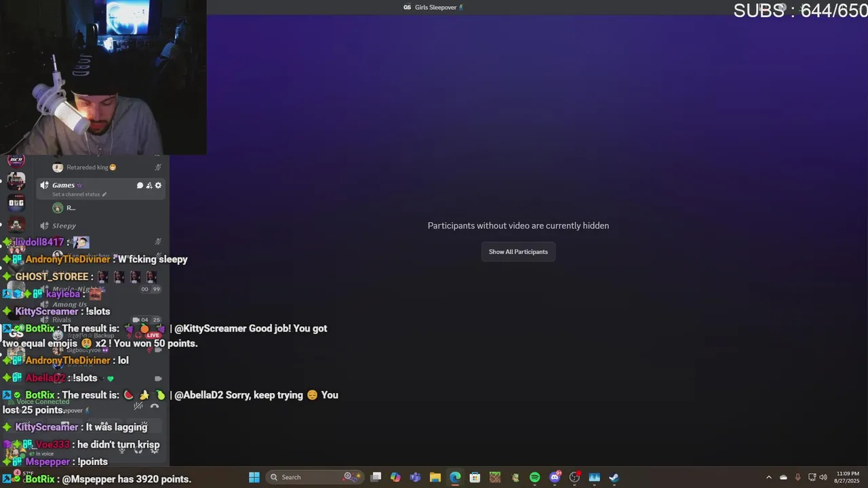
Task: Open Microsoft Store from taskbar
Action: pos(475,477)
